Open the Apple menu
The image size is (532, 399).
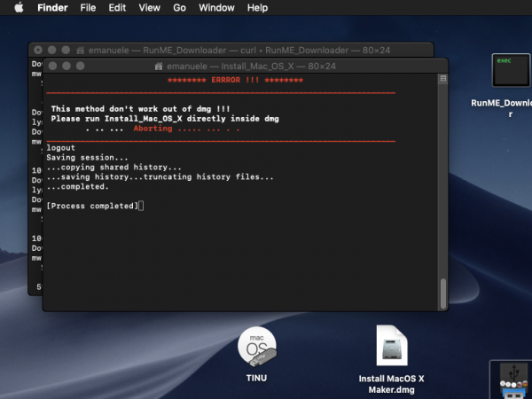pyautogui.click(x=19, y=7)
